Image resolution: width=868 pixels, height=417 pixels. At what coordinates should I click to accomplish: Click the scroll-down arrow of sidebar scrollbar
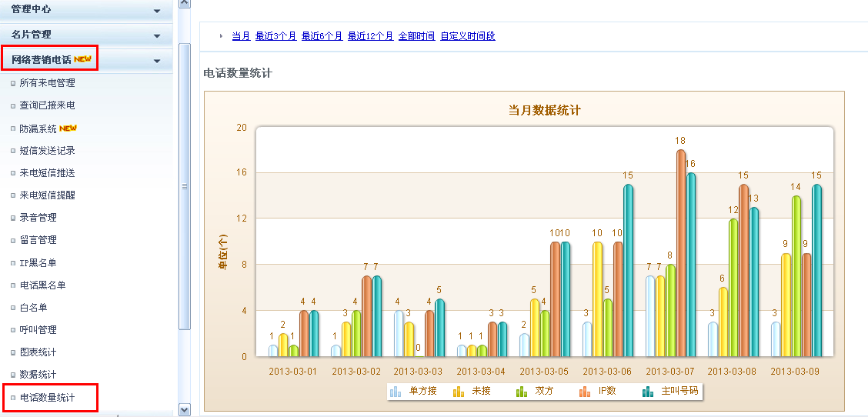pyautogui.click(x=184, y=409)
